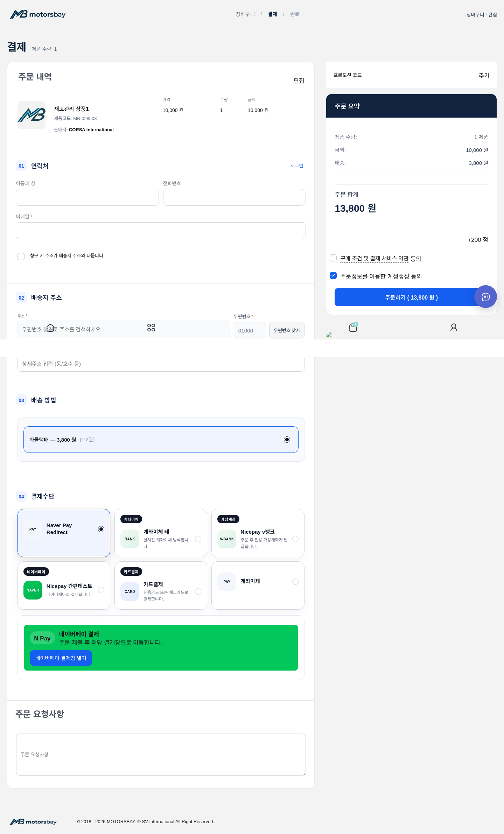Click the 이메일 email input field
This screenshot has height=834, width=504.
[x=161, y=231]
